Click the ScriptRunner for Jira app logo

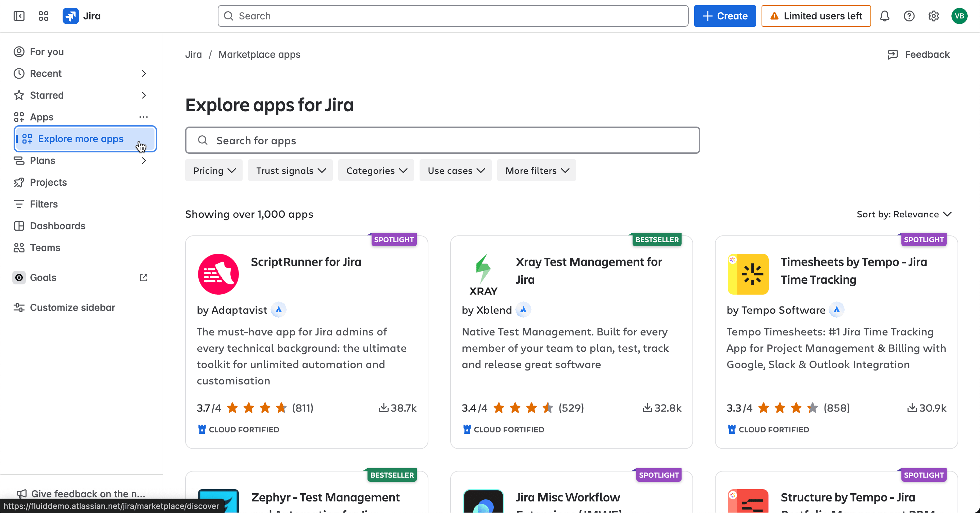click(x=218, y=274)
